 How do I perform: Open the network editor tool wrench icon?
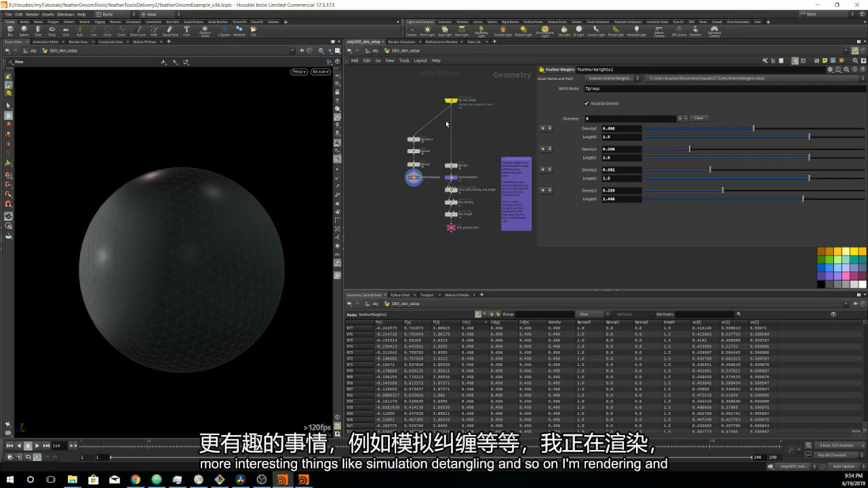(x=764, y=60)
